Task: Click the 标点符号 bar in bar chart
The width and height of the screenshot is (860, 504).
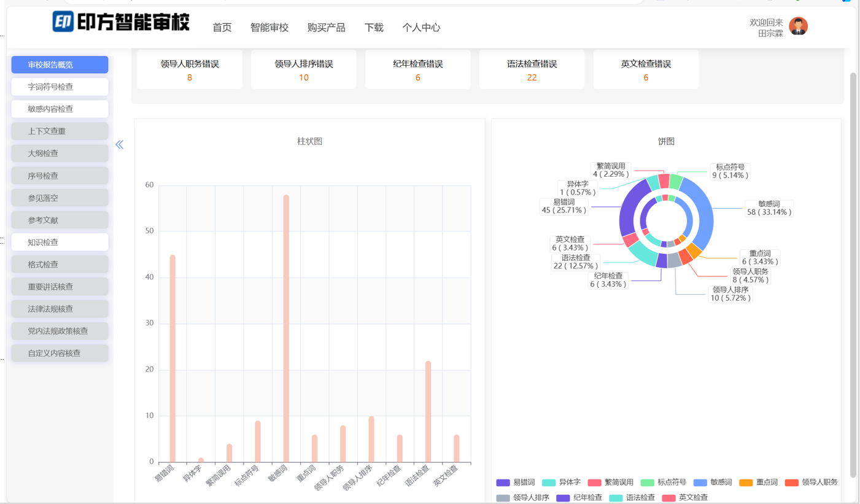Action: point(258,441)
